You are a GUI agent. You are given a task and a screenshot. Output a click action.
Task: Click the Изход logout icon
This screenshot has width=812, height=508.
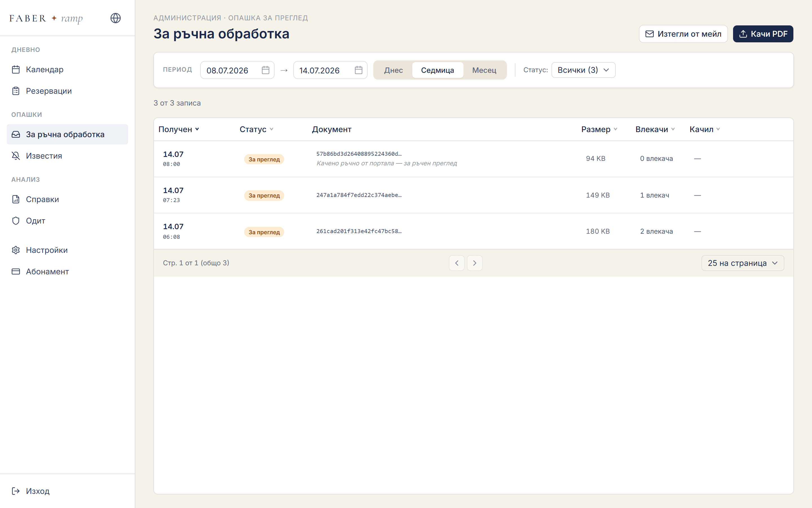(x=16, y=491)
